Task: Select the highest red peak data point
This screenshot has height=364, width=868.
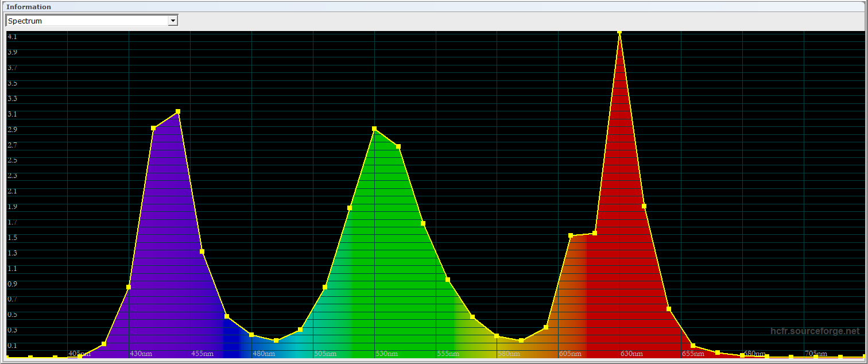Action: click(619, 32)
